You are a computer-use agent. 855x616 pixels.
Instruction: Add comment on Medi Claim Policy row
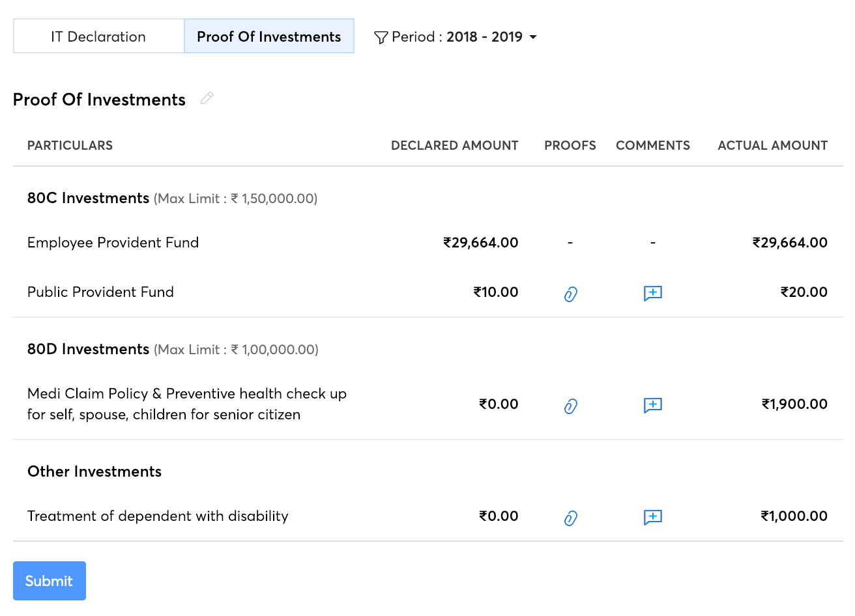652,405
